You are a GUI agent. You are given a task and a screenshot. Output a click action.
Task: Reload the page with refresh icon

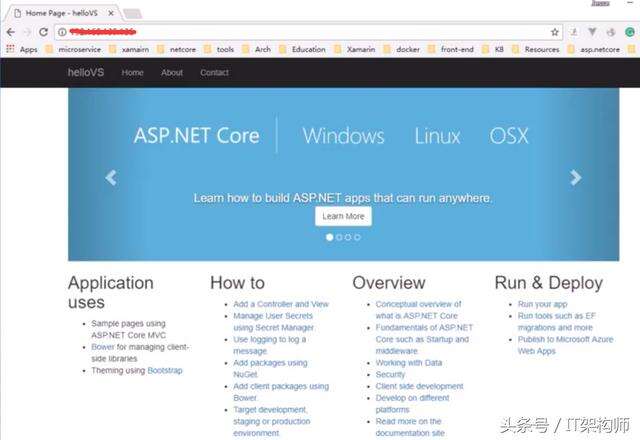[x=43, y=32]
